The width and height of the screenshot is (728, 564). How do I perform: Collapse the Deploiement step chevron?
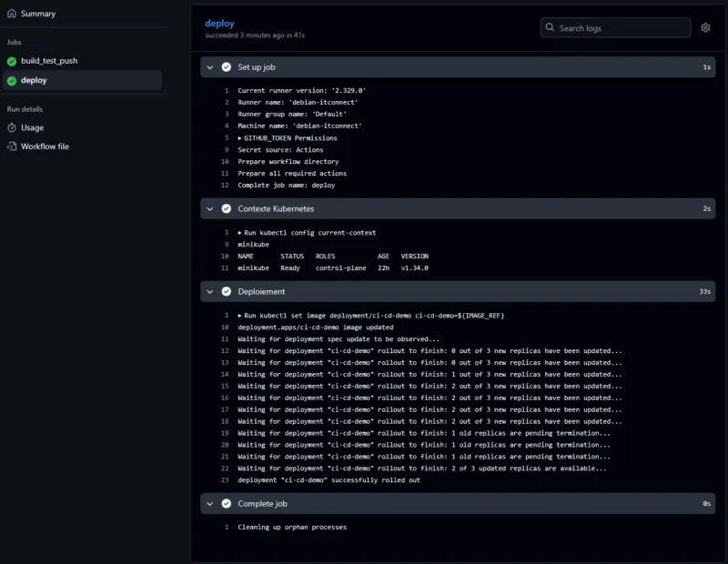click(x=209, y=292)
